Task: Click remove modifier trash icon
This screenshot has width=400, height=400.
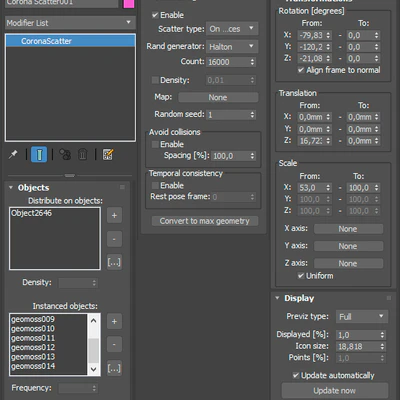Action: (83, 154)
